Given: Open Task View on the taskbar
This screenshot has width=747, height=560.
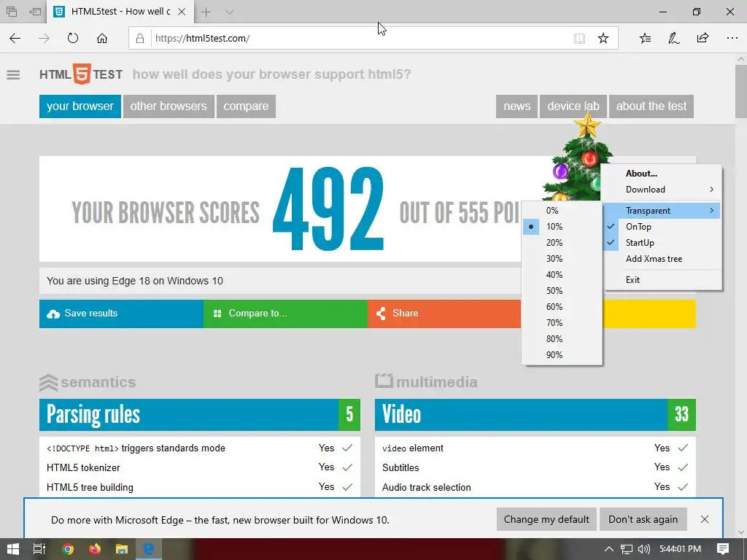Looking at the screenshot, I should click(39, 549).
